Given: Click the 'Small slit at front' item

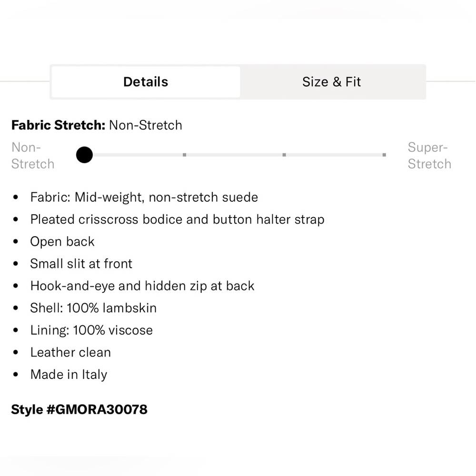Looking at the screenshot, I should 81,264.
